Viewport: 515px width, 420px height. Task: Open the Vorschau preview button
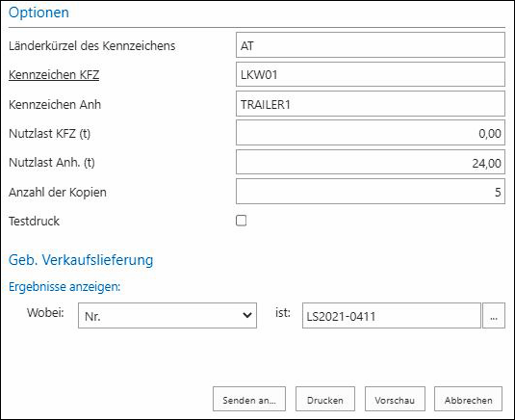point(395,399)
